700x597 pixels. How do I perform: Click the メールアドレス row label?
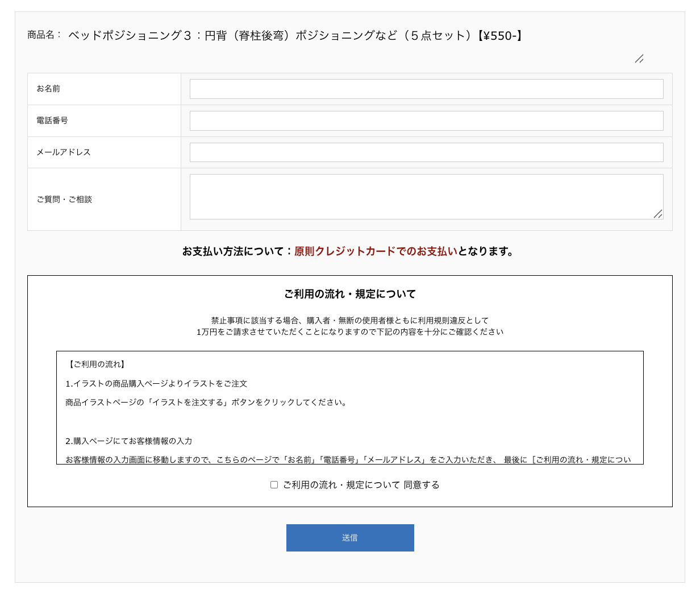pos(64,152)
